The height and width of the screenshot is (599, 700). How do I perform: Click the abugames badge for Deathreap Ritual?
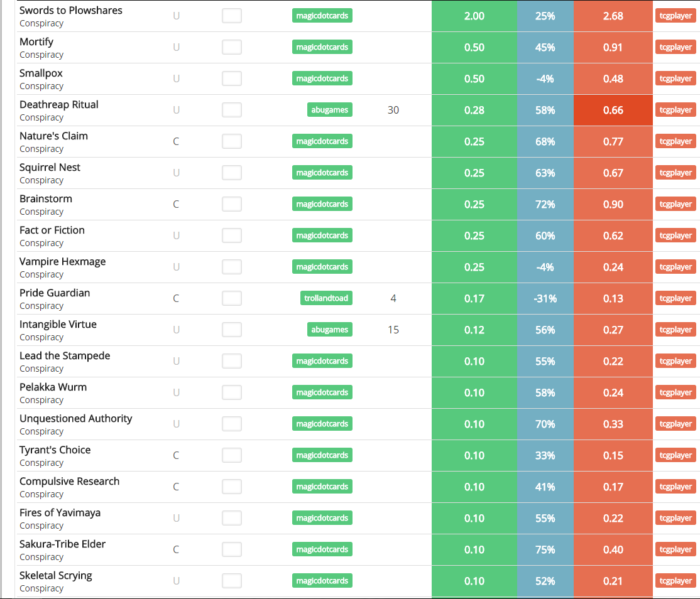tap(329, 110)
